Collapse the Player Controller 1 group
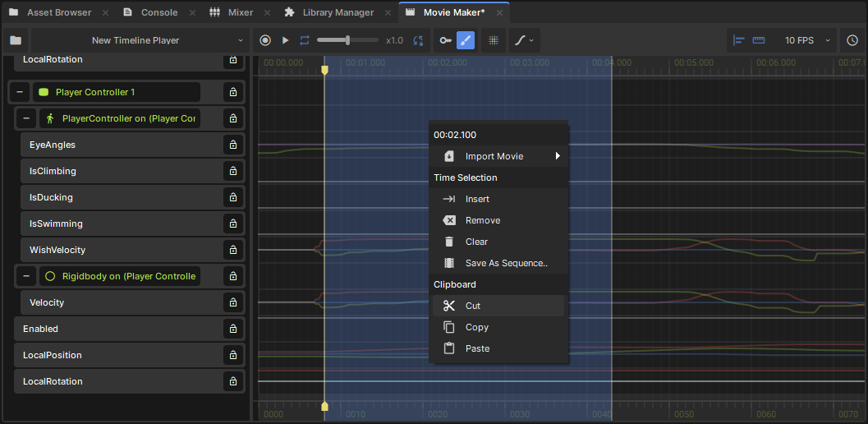Screen dimensions: 868x424 [x=20, y=92]
